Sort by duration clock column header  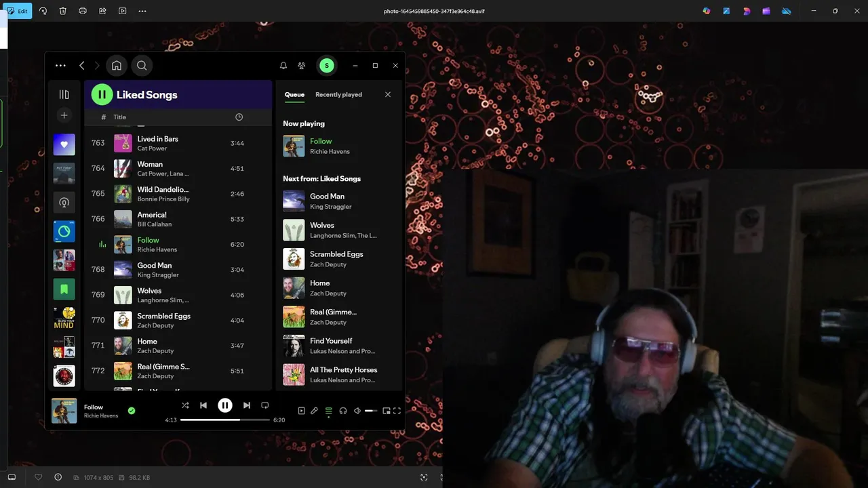[239, 117]
